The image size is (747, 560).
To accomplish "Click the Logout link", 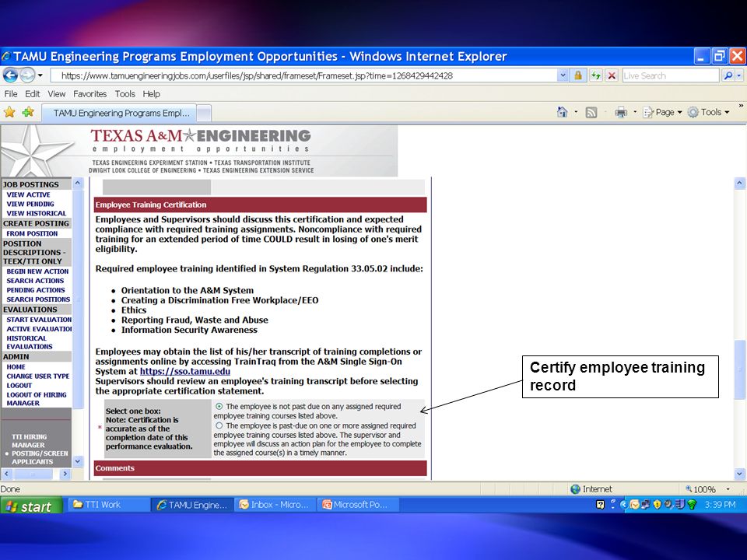I will pos(19,386).
